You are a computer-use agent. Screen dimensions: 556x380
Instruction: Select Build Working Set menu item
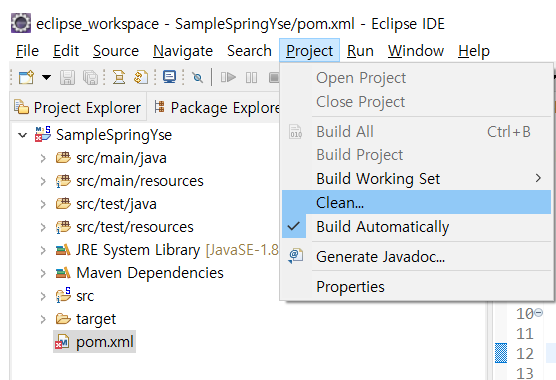coord(417,178)
